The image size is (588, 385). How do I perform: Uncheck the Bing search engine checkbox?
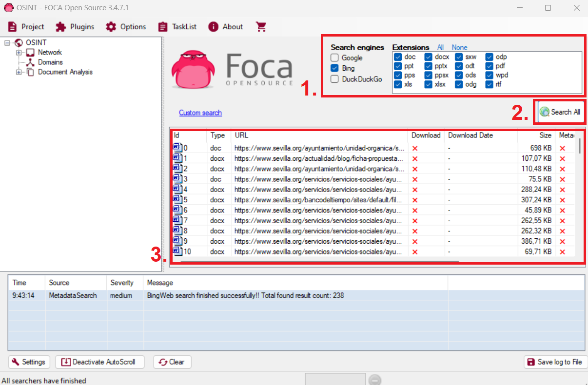pos(334,68)
